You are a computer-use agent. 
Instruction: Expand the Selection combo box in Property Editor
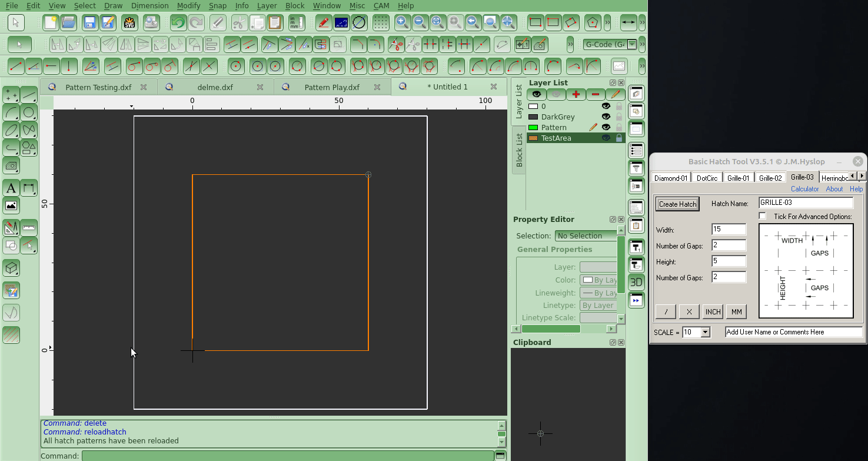pos(585,236)
